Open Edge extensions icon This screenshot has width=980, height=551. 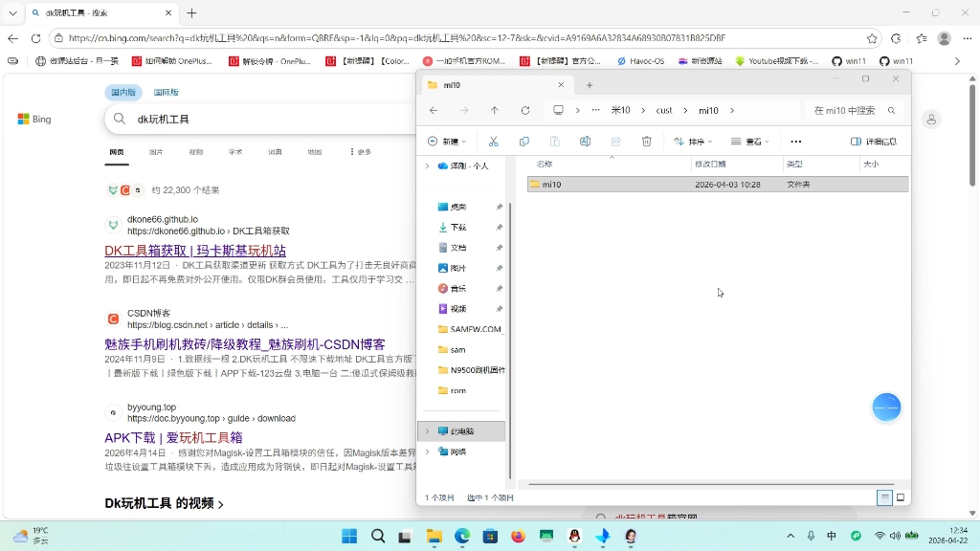tap(896, 38)
